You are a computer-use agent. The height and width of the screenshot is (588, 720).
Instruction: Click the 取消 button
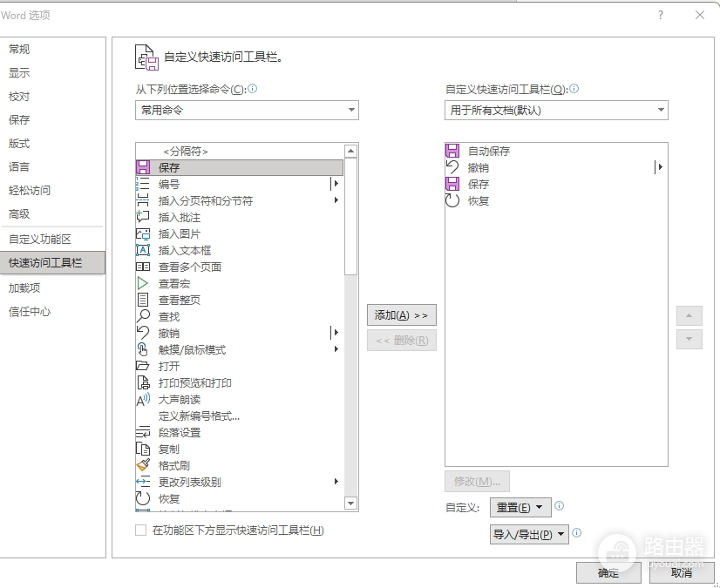point(682,572)
